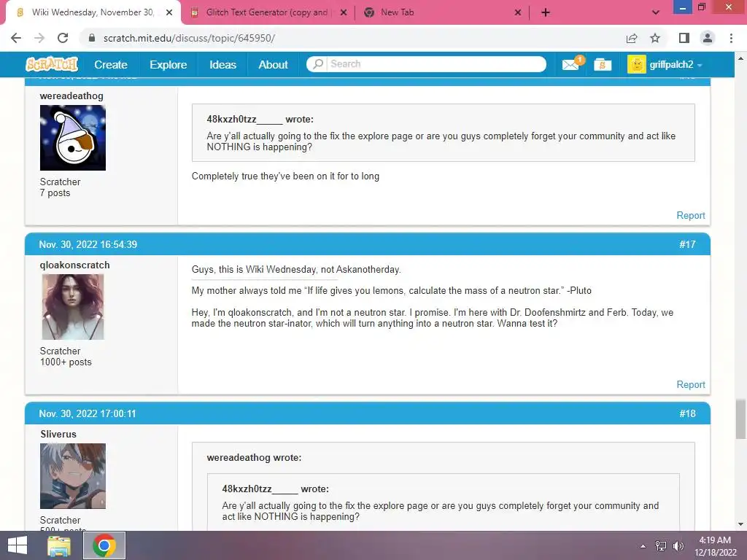Viewport: 747px width, 560px height.
Task: Open the Ideas menu item
Action: click(223, 65)
